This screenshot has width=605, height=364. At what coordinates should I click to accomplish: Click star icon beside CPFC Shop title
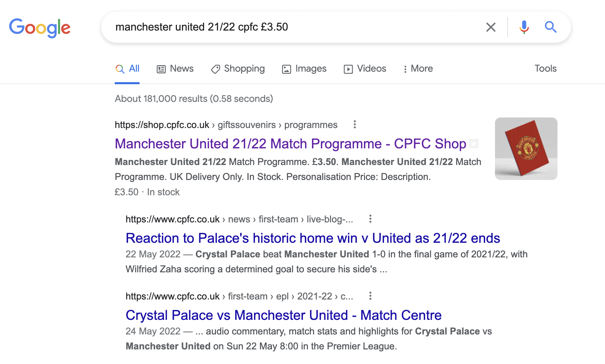point(474,144)
